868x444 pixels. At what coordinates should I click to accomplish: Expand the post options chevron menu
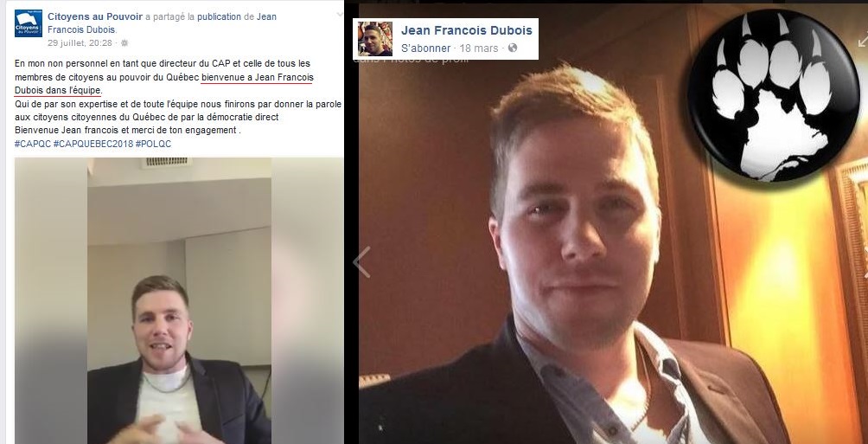point(340,15)
